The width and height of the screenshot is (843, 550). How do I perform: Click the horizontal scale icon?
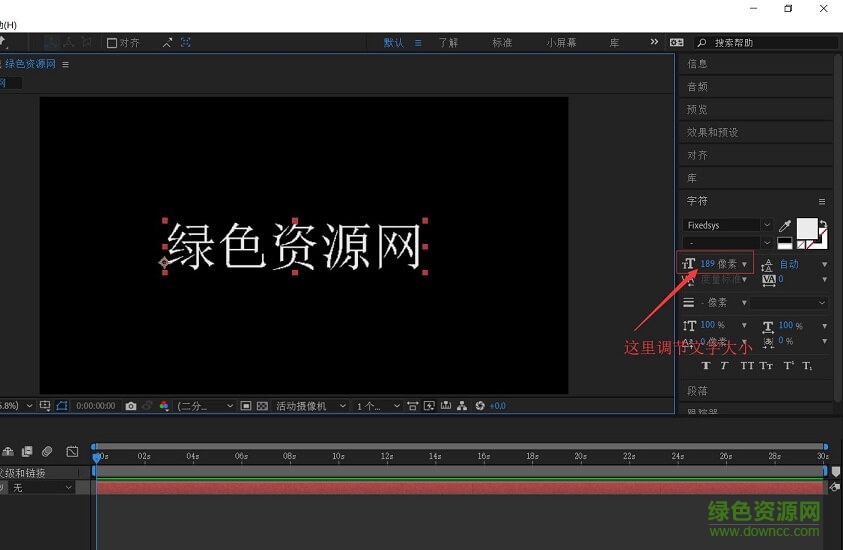[768, 326]
